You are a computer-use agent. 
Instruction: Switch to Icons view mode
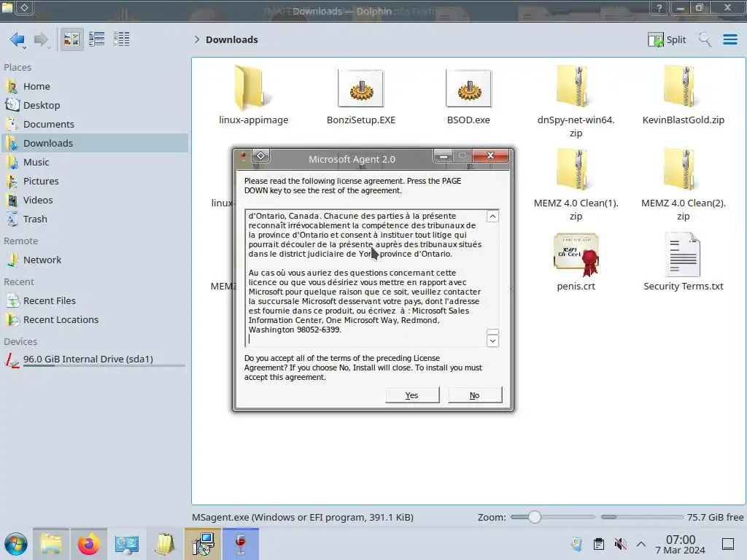[x=71, y=39]
